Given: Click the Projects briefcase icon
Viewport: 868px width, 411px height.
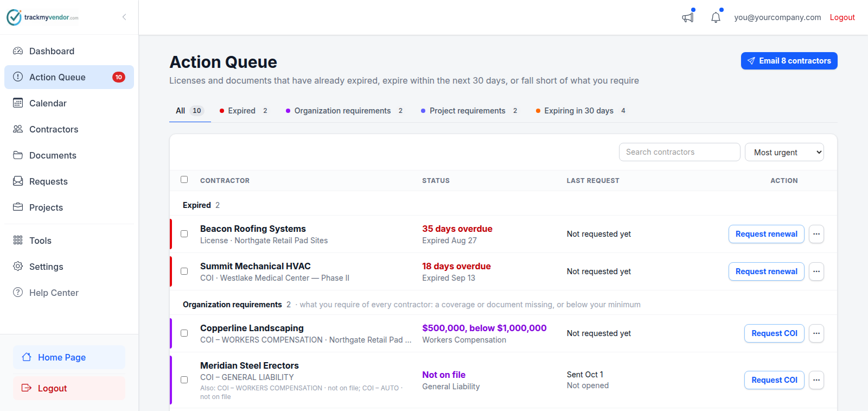Looking at the screenshot, I should (18, 207).
